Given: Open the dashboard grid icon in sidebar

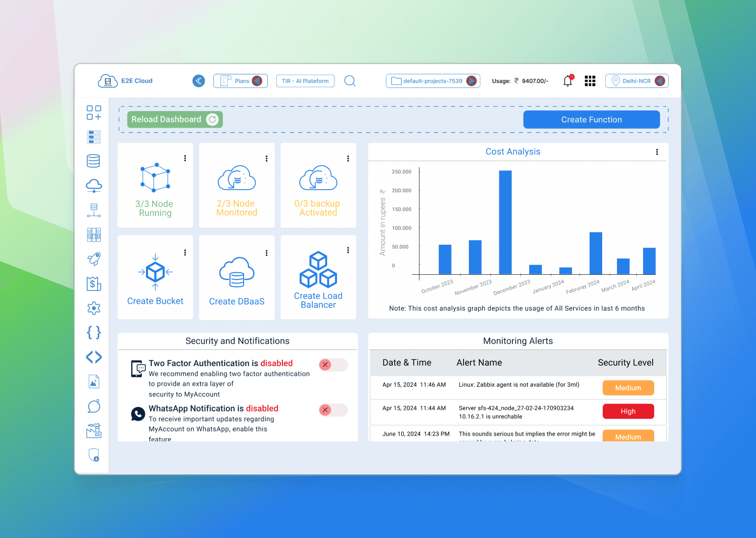Looking at the screenshot, I should (94, 112).
